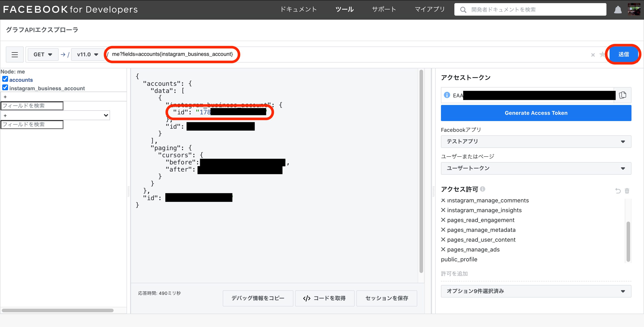The image size is (644, 327).
Task: Click セッションを保存 button
Action: coord(386,298)
